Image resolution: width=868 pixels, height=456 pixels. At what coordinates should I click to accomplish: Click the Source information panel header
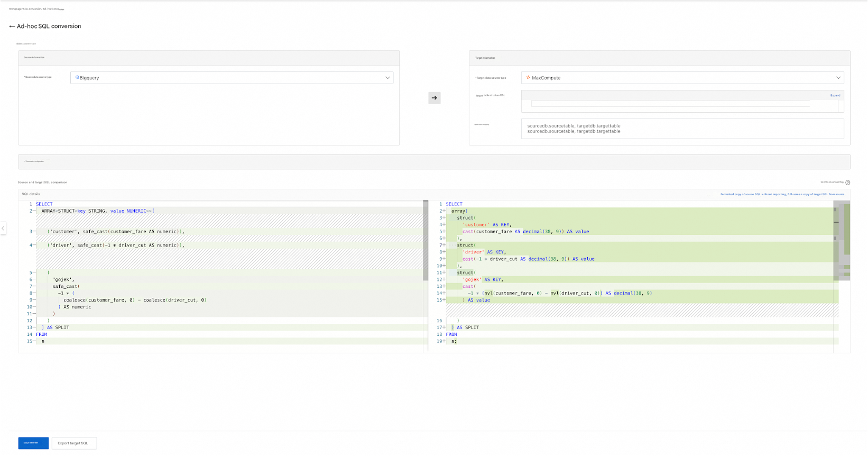[209, 58]
